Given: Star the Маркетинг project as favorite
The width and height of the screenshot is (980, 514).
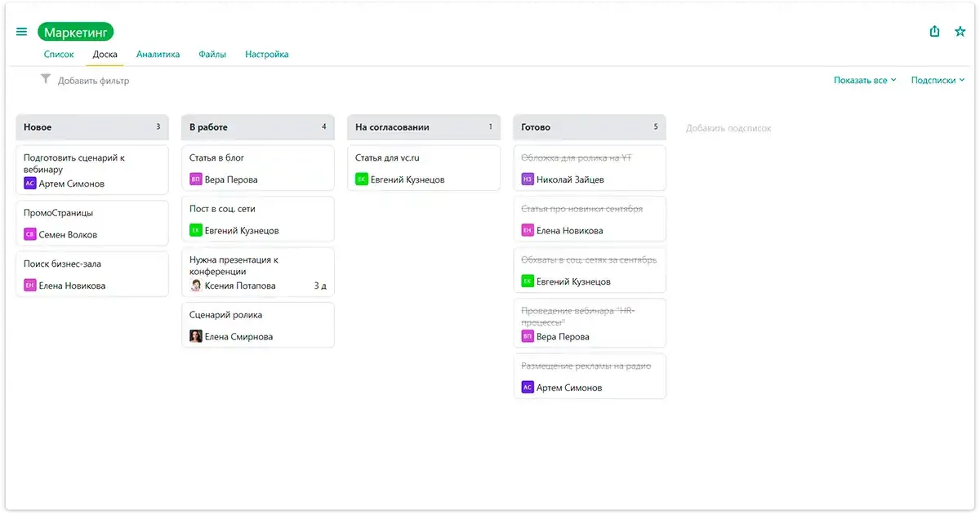Looking at the screenshot, I should coord(960,32).
